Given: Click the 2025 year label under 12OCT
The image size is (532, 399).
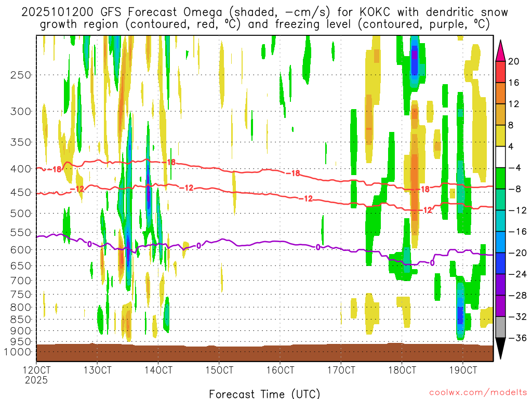Looking at the screenshot, I should (36, 380).
